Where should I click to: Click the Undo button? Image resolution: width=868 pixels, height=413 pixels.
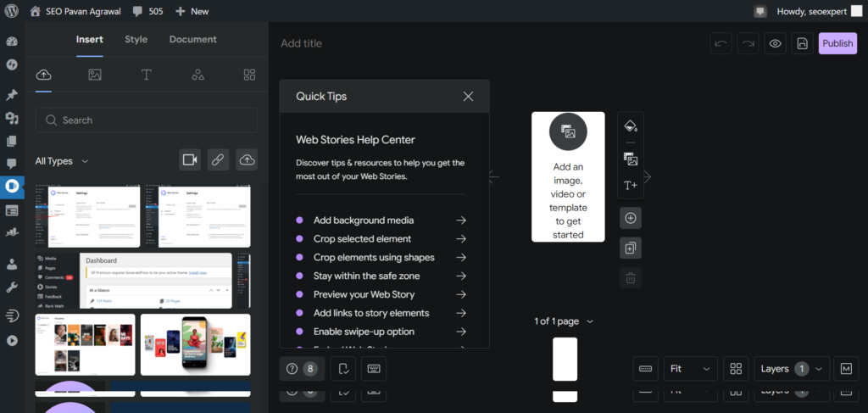721,43
